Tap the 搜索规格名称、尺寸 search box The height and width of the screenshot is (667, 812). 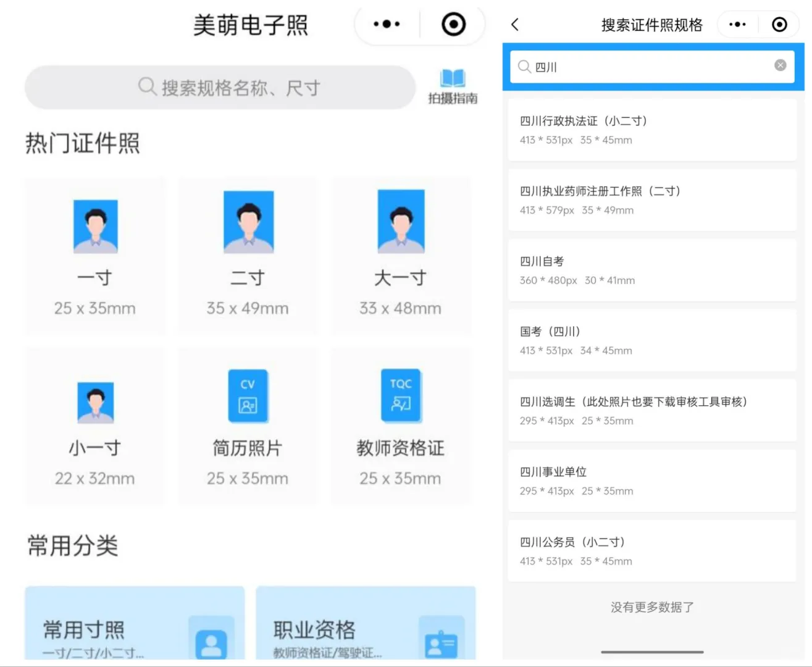point(219,87)
